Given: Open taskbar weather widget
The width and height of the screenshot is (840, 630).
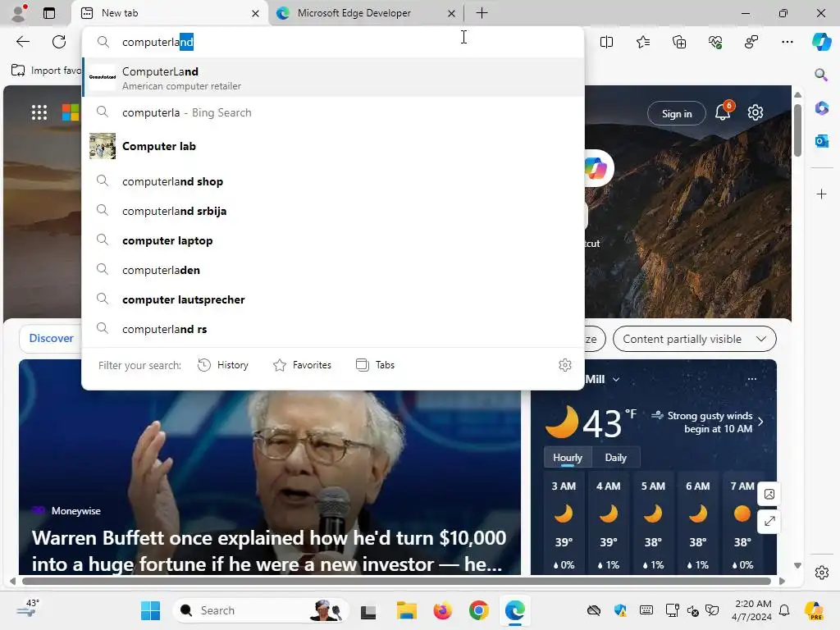Looking at the screenshot, I should [28, 609].
